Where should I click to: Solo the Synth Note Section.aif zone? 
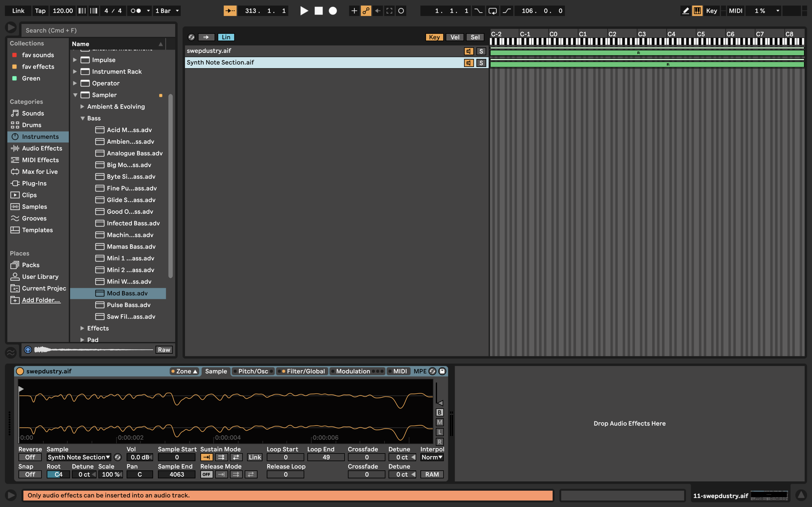[481, 63]
